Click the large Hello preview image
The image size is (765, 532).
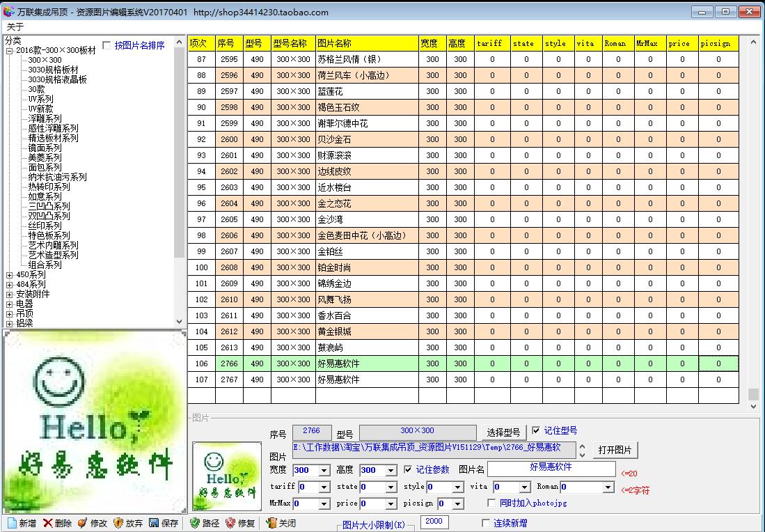[95, 422]
